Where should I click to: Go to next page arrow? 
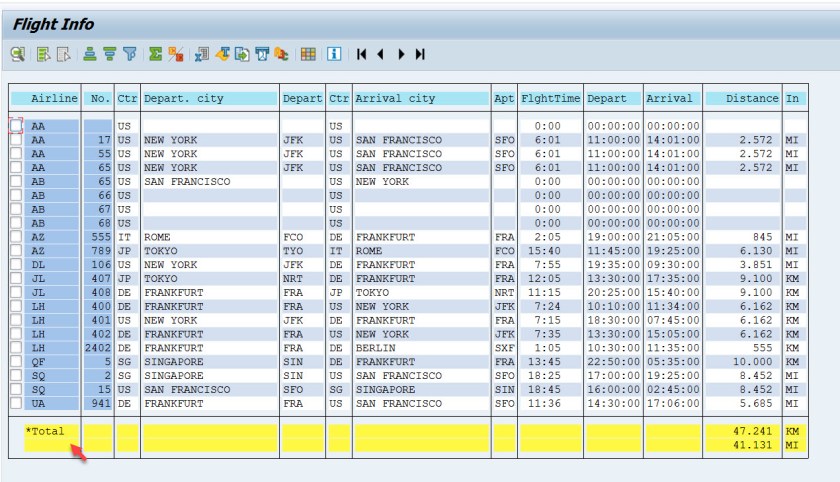pos(402,54)
